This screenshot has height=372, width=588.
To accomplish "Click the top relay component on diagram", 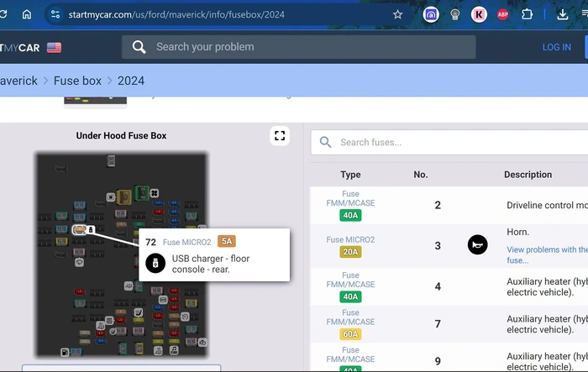I will click(111, 161).
